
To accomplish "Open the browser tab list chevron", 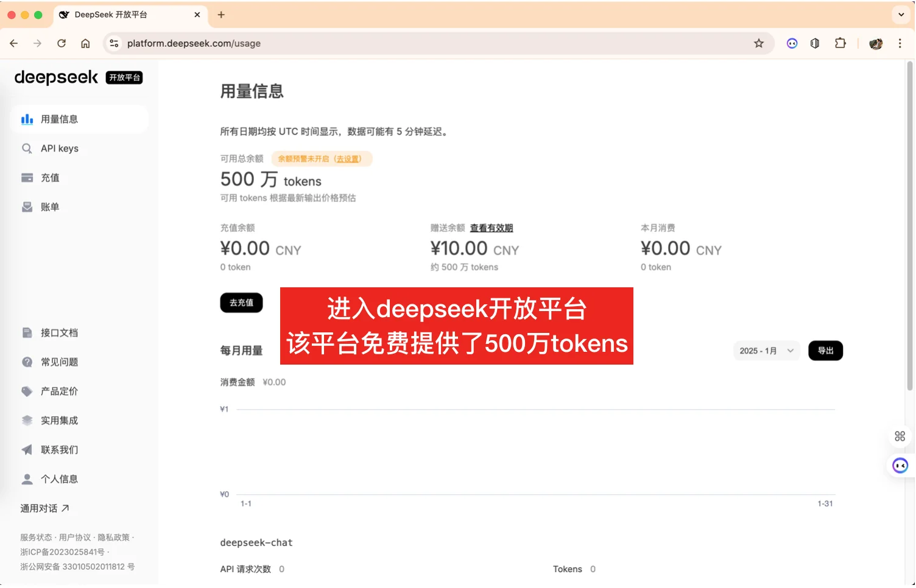I will [900, 15].
